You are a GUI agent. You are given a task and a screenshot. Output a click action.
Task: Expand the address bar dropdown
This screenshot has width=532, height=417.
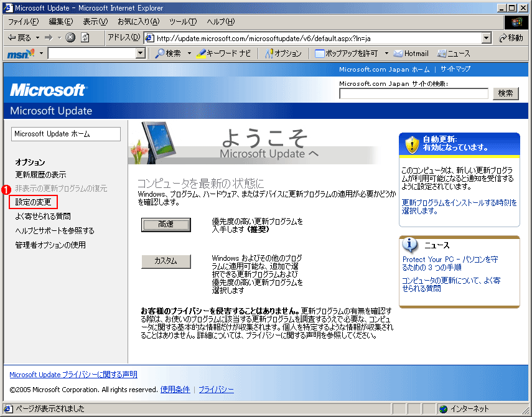click(487, 38)
